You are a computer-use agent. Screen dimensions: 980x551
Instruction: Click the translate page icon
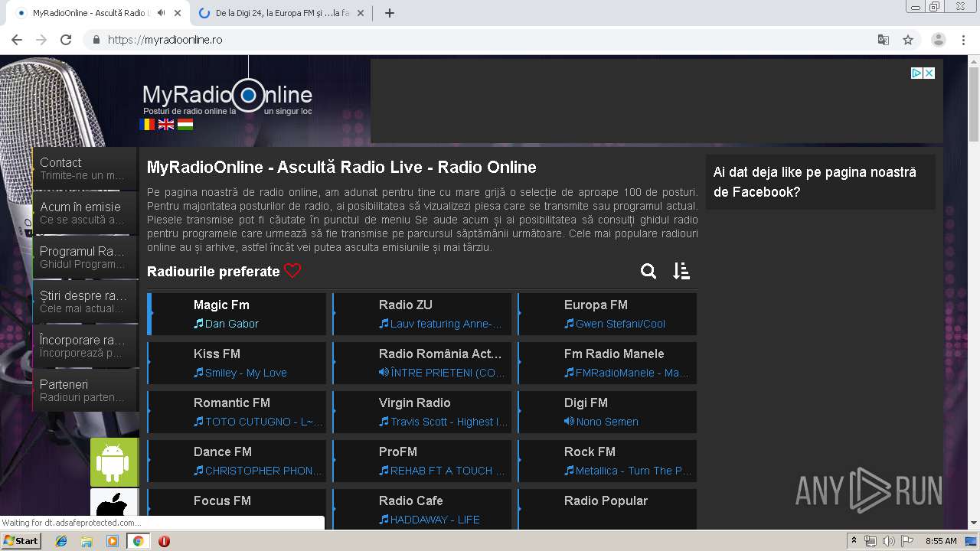883,40
